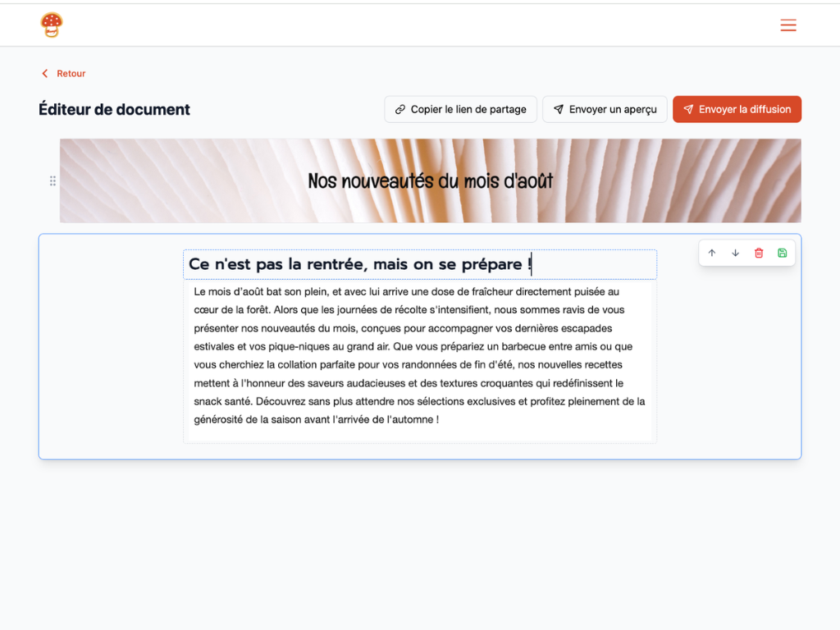Open the hamburger navigation menu
The width and height of the screenshot is (840, 630).
point(788,25)
